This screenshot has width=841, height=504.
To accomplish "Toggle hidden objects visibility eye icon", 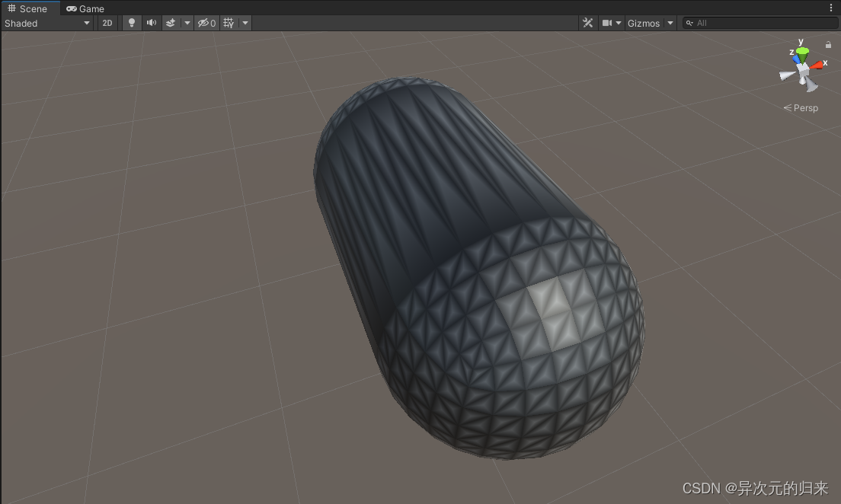I will (206, 23).
